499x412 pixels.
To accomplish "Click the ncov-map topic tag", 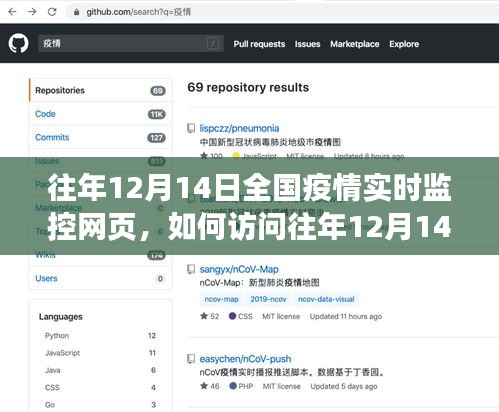I will pyautogui.click(x=221, y=299).
